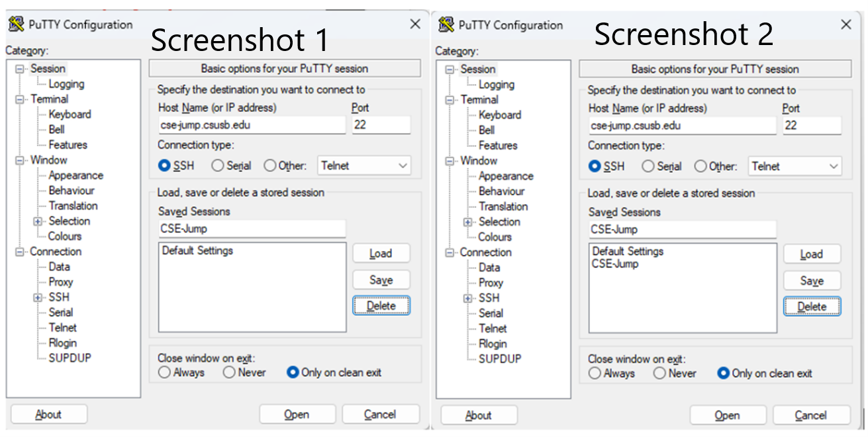Choose Always close on exit, Screenshot 1
This screenshot has width=868, height=437.
click(164, 373)
